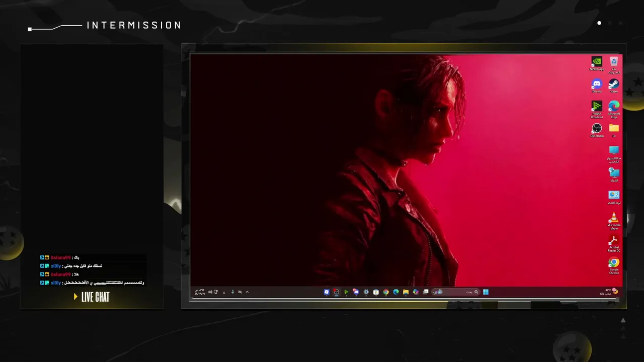Click the Microsoft Edge desktop shortcut
The width and height of the screenshot is (644, 362).
[614, 109]
